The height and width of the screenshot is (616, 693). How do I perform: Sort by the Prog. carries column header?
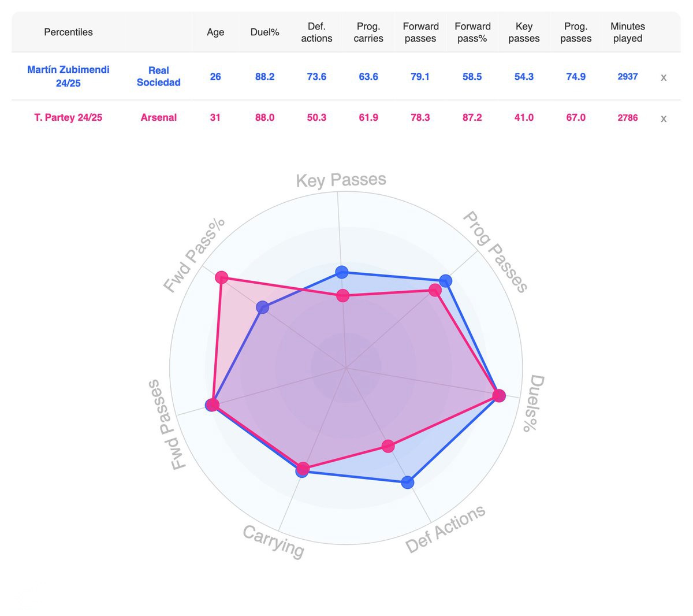pos(368,32)
